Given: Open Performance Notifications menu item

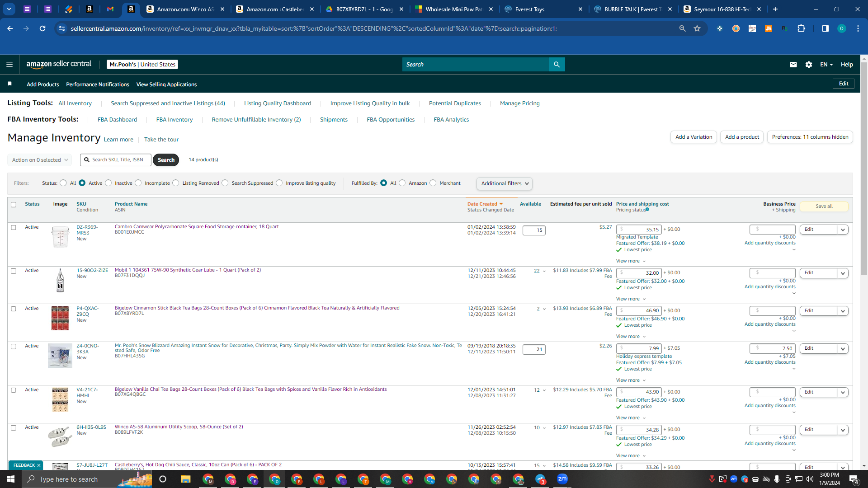Looking at the screenshot, I should 98,84.
